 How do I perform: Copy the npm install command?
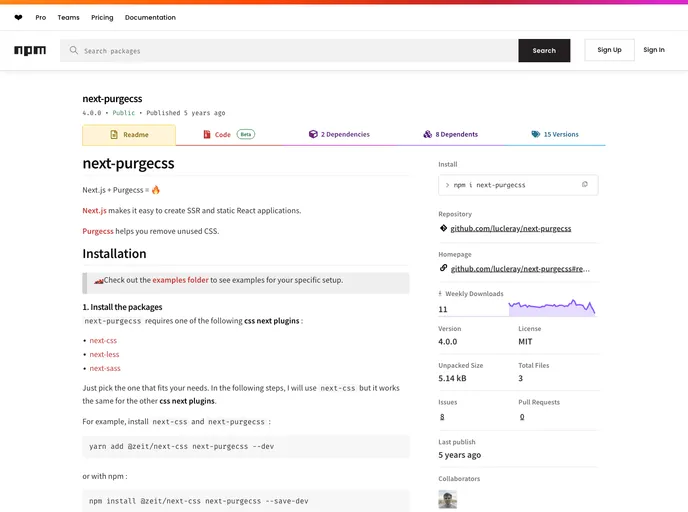pyautogui.click(x=584, y=184)
